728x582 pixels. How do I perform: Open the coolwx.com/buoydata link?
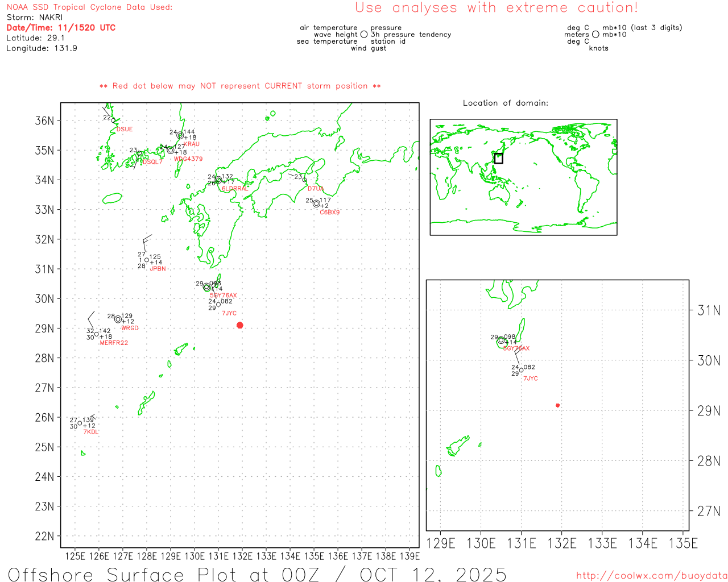(x=652, y=576)
